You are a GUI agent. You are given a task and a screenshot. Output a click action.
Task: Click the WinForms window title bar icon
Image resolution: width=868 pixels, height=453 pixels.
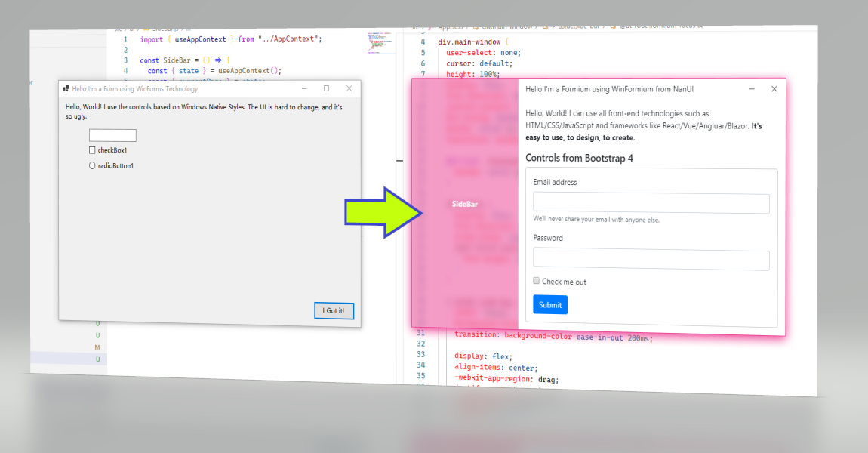pyautogui.click(x=66, y=88)
